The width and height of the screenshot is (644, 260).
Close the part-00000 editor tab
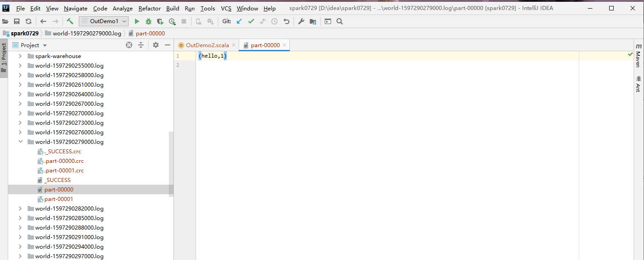coord(284,45)
